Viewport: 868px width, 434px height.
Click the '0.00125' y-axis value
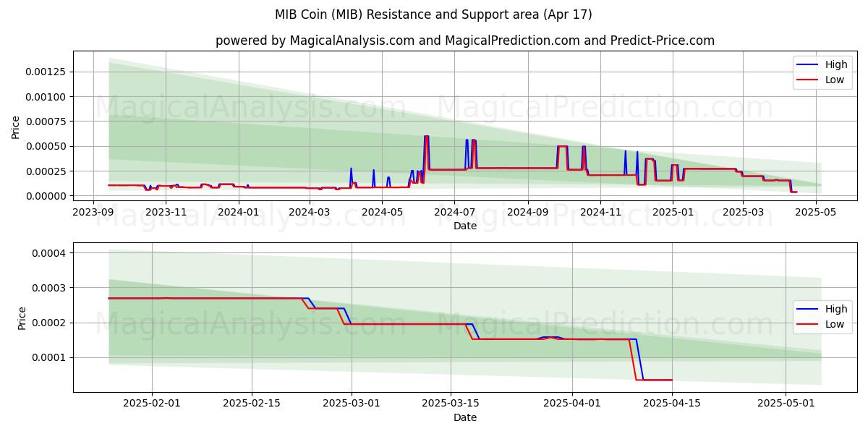(47, 72)
